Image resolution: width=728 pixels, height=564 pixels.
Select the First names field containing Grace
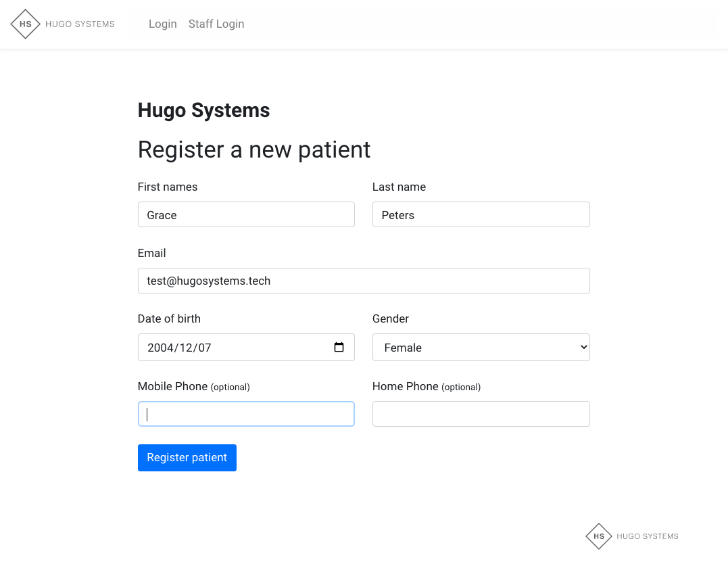coord(245,214)
